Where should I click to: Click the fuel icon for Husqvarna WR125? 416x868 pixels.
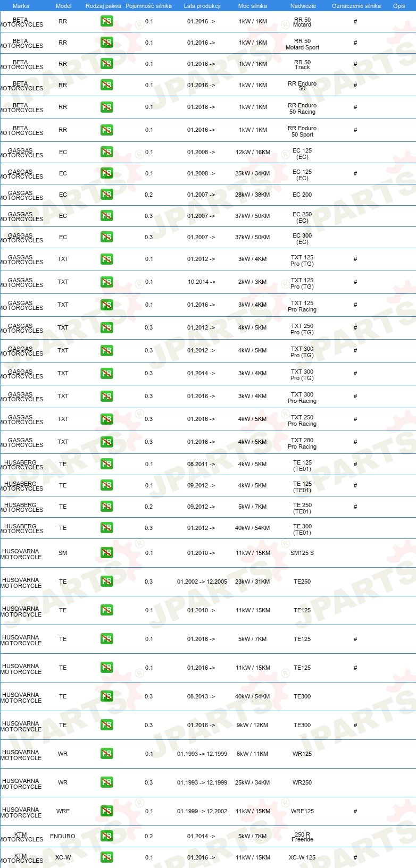[x=107, y=754]
